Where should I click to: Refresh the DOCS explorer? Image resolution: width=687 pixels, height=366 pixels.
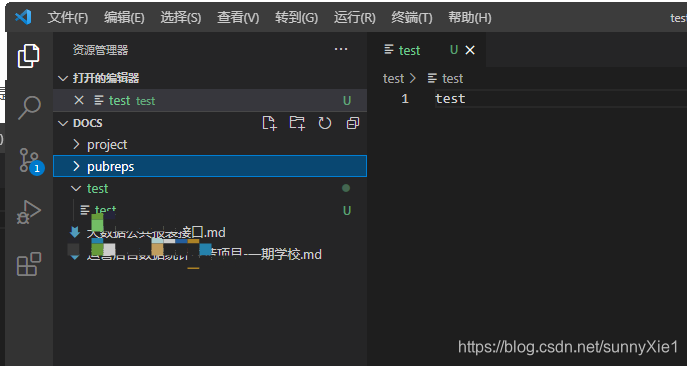325,123
